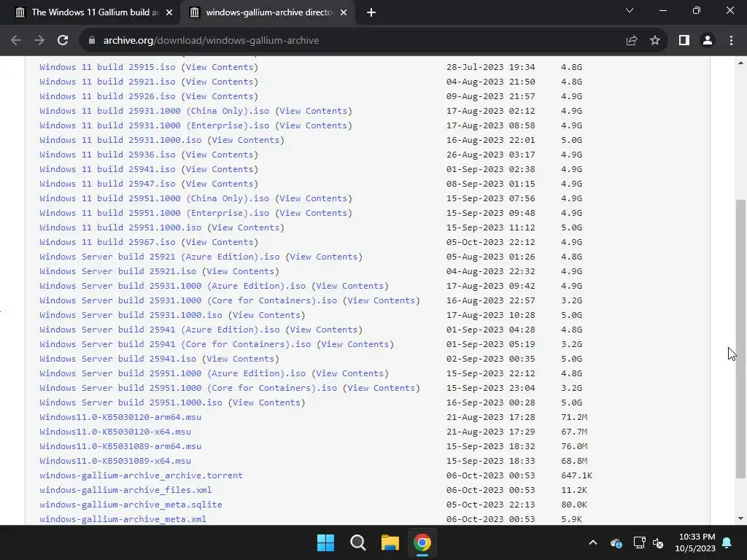Download Windows Server build 25931.1000.iso
This screenshot has height=560, width=747.
tap(131, 315)
